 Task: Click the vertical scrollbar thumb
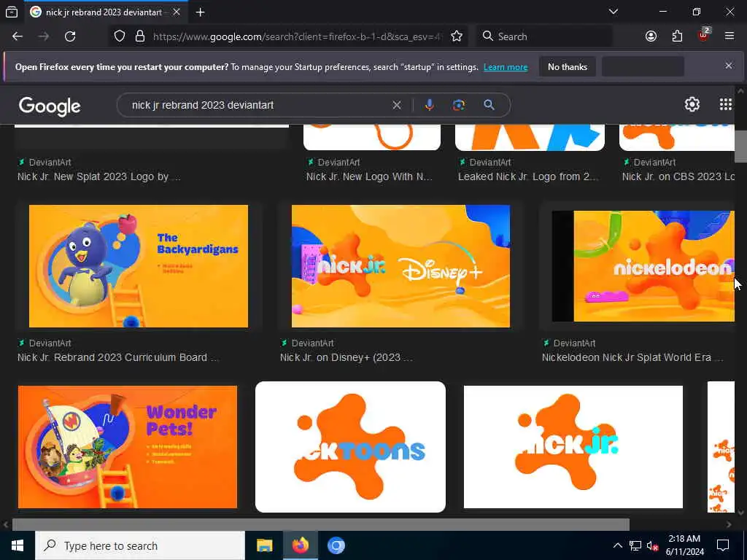tap(741, 146)
